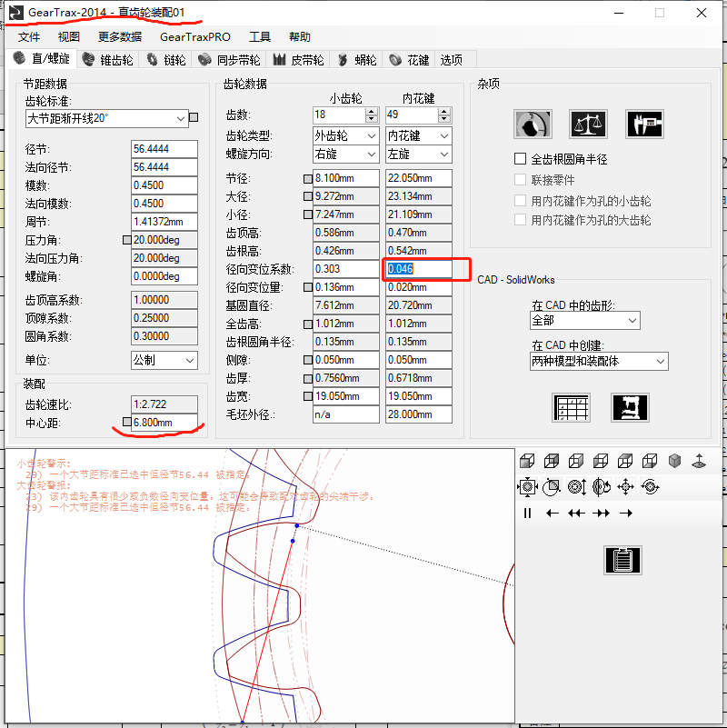
Task: Click the balance scales icon
Action: point(588,124)
